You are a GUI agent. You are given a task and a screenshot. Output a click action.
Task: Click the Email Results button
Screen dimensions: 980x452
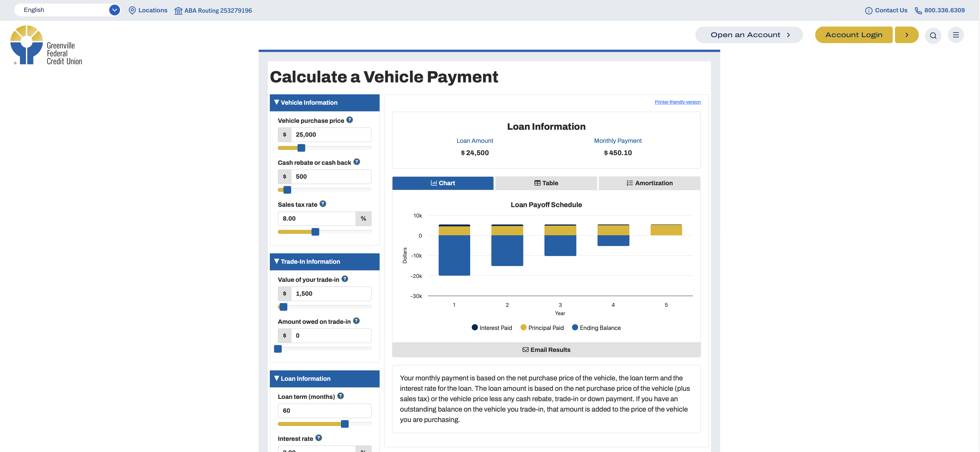point(546,350)
